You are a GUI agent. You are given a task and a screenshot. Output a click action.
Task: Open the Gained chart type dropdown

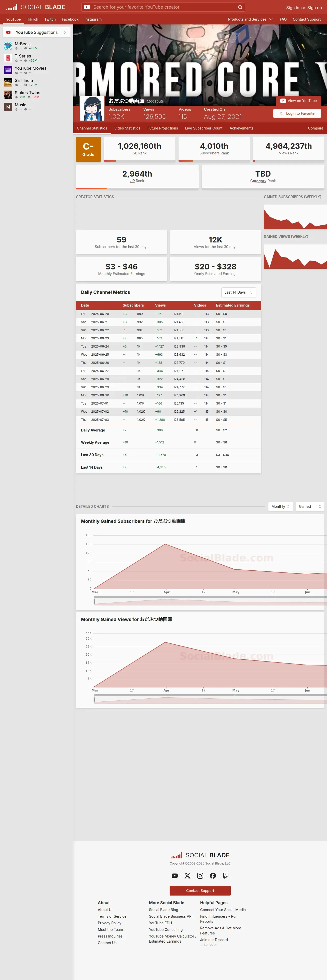[x=310, y=506]
